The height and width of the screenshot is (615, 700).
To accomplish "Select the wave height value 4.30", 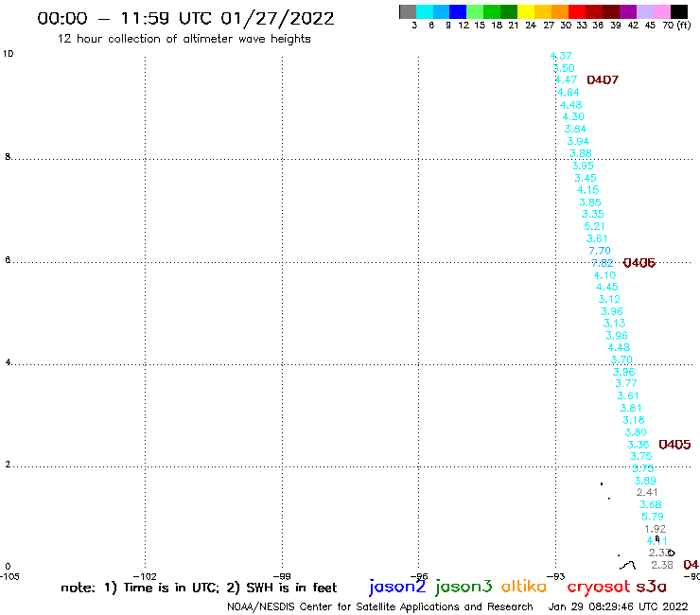I will point(573,116).
